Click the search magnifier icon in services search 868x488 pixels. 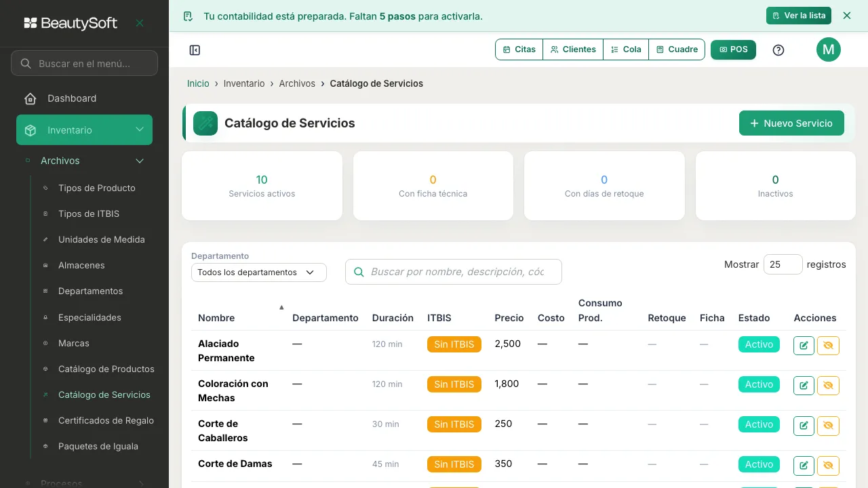click(x=359, y=272)
